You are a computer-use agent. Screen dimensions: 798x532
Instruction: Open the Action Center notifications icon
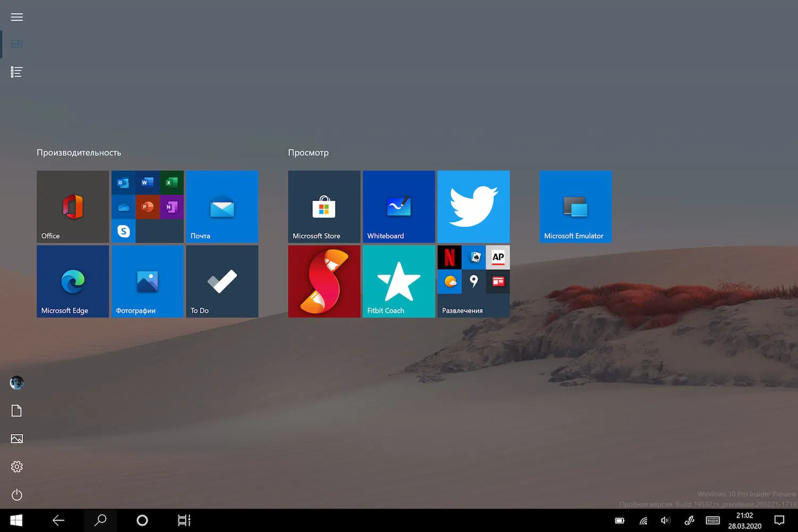(779, 521)
